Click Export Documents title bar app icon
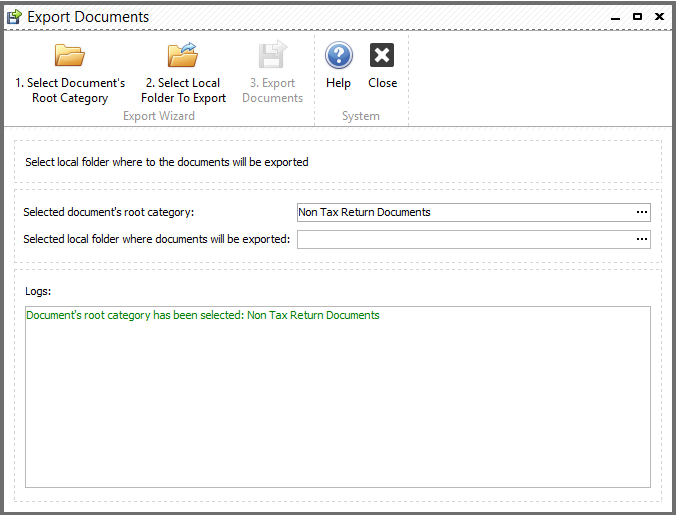This screenshot has width=676, height=515. (x=14, y=17)
